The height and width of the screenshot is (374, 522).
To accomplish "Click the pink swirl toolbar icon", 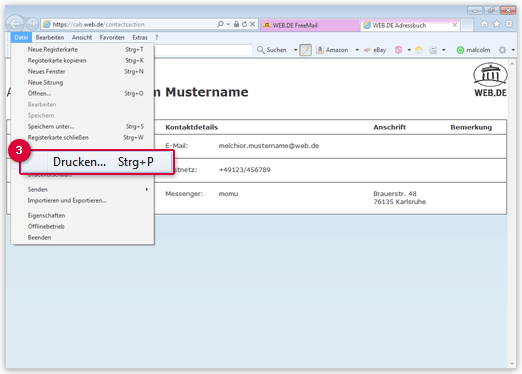I will click(x=398, y=50).
